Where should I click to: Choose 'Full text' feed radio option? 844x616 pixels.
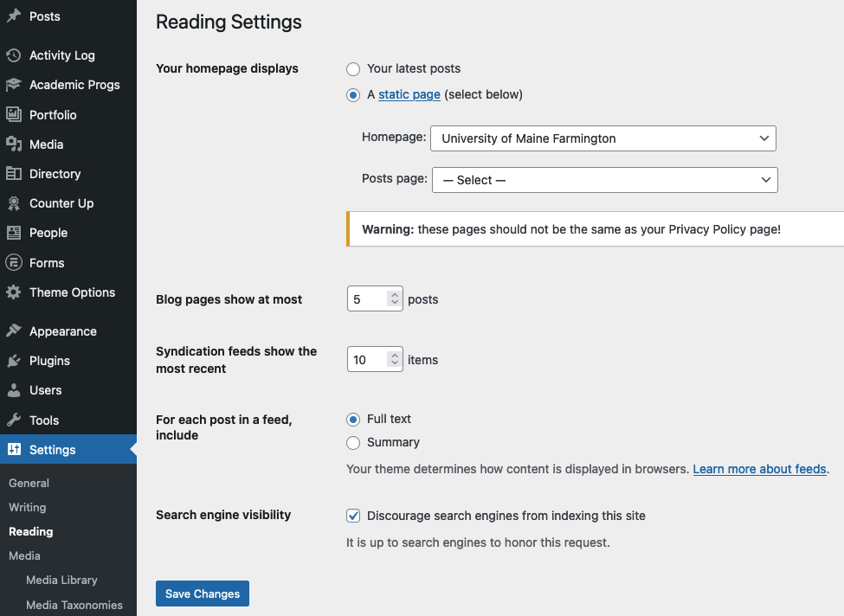(353, 419)
